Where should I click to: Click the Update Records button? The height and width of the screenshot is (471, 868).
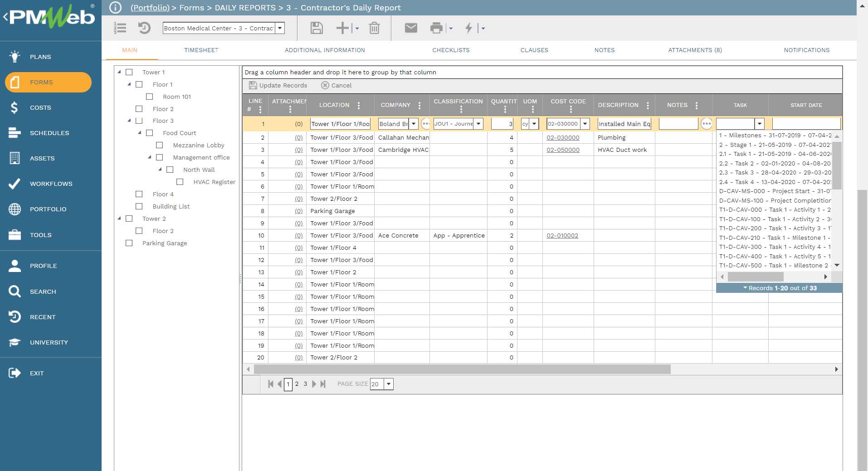(278, 85)
